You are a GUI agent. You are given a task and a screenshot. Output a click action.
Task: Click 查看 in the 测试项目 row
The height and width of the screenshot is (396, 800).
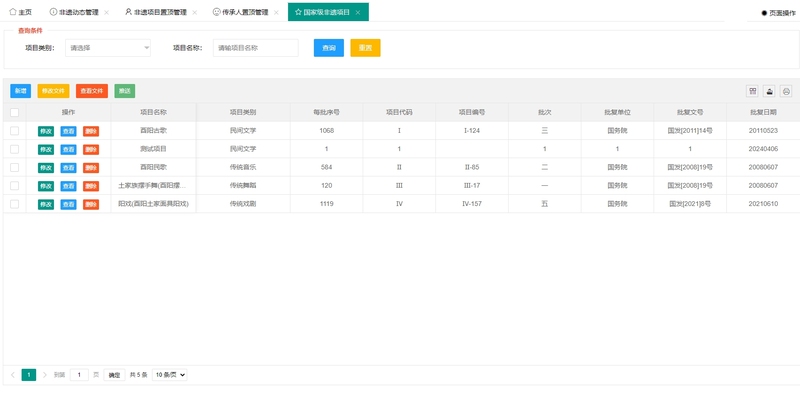click(68, 150)
